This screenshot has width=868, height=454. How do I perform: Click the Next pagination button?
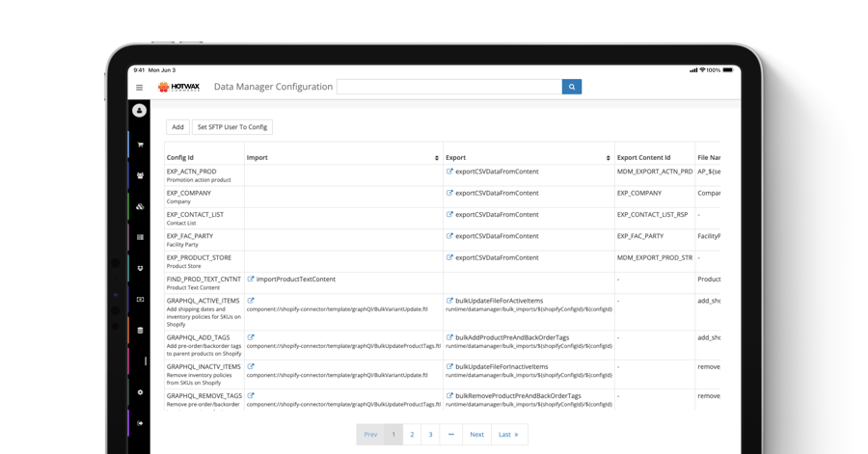pyautogui.click(x=476, y=435)
